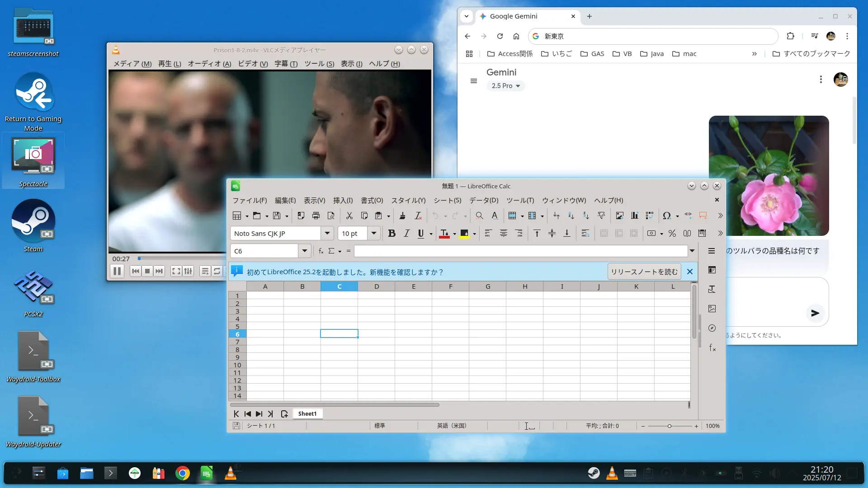Toggle Italic formatting in Calc
Viewport: 868px width, 488px height.
click(406, 233)
